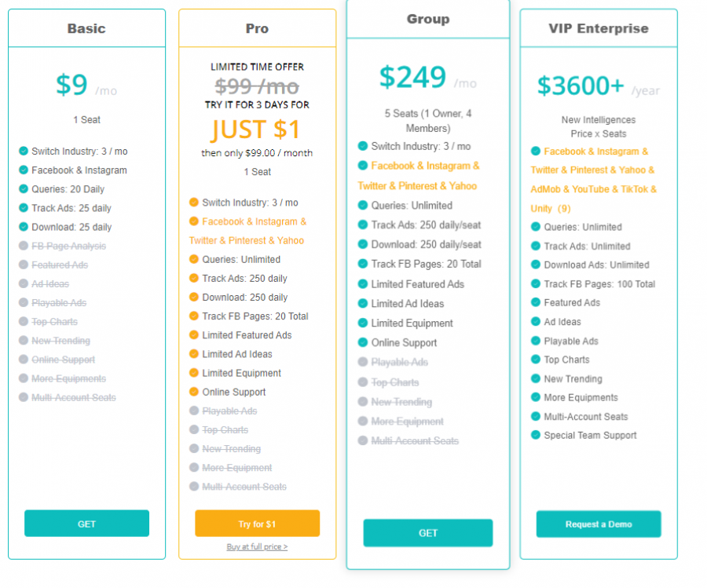Click check icon next to Queries: 20 Daily

(x=24, y=188)
